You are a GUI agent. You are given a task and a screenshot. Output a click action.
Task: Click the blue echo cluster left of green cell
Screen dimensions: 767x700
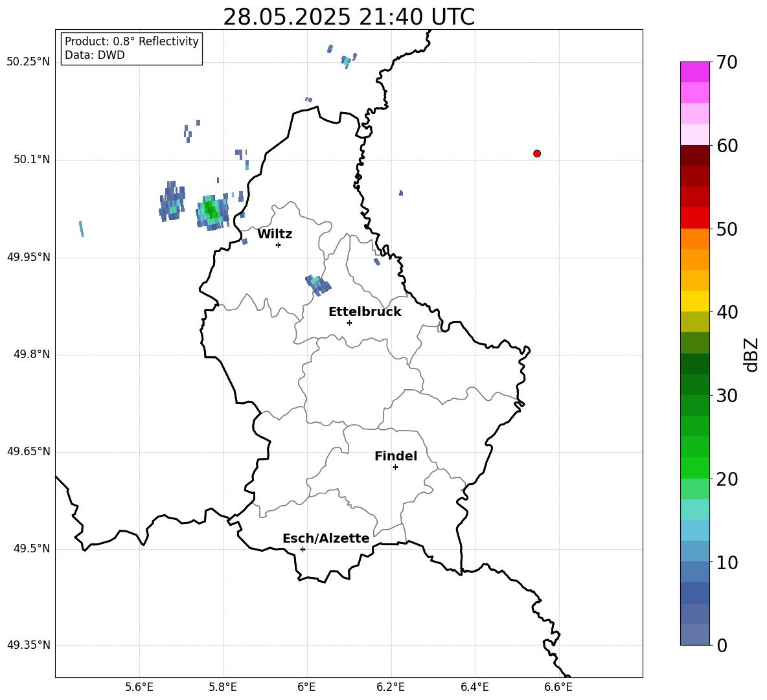tap(172, 201)
